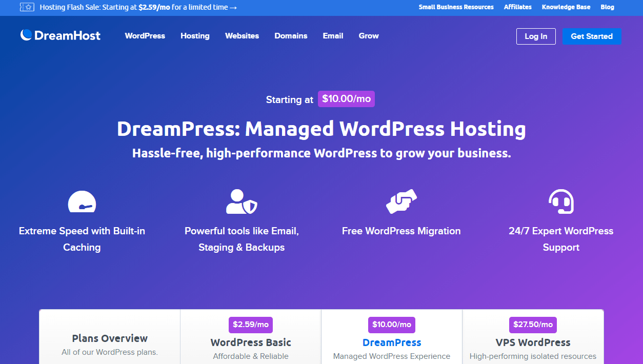
Task: Click All of our WordPress plans text
Action: (110, 352)
